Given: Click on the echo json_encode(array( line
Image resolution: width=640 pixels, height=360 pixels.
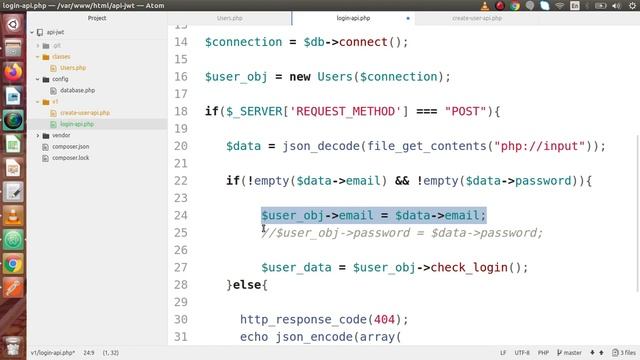Looking at the screenshot, I should 321,337.
